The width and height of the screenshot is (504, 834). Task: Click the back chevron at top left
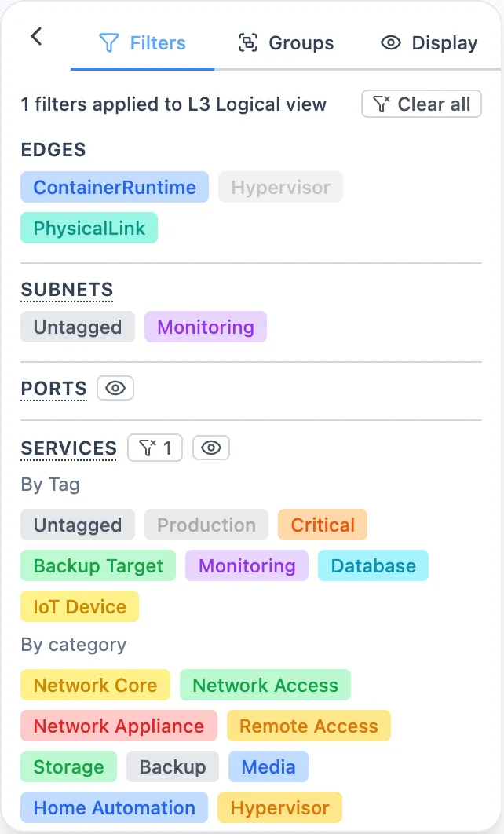click(x=35, y=36)
